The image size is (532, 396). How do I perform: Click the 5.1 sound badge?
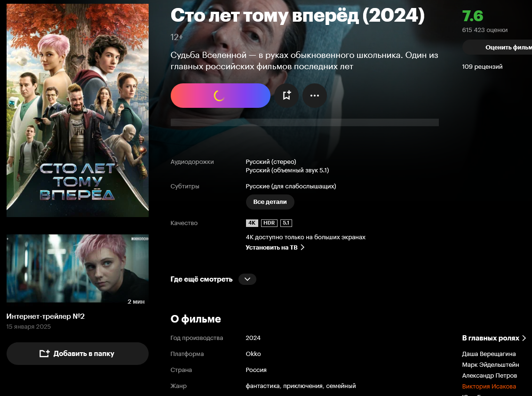(x=286, y=223)
